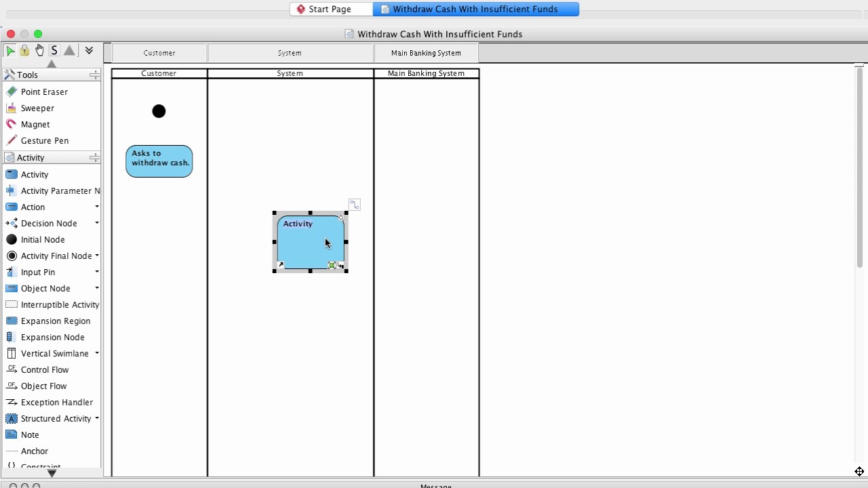Open Structured Activity dropdown arrow
Image resolution: width=868 pixels, height=488 pixels.
pyautogui.click(x=97, y=418)
